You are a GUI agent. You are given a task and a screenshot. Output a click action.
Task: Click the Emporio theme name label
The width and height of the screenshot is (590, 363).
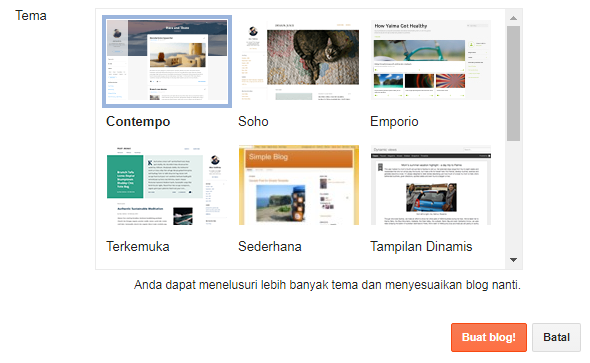[394, 122]
